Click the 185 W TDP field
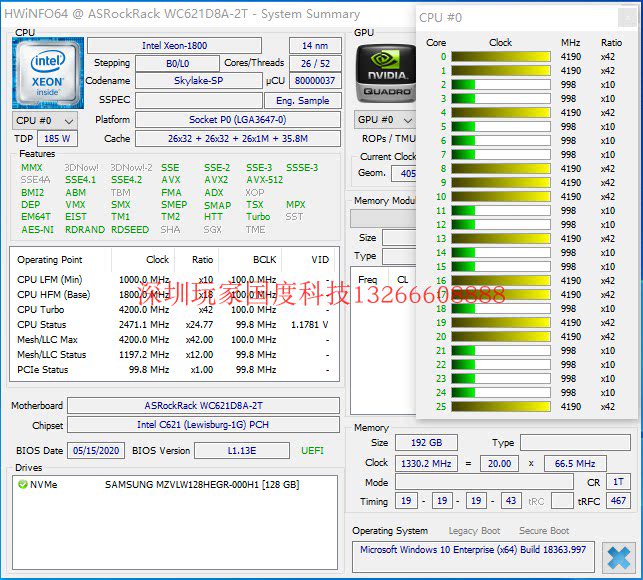Viewport: 643px width, 580px height. coord(57,139)
